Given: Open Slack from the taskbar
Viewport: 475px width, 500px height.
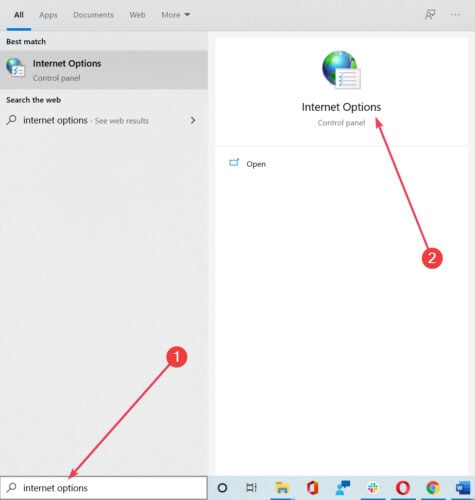Looking at the screenshot, I should tap(373, 488).
